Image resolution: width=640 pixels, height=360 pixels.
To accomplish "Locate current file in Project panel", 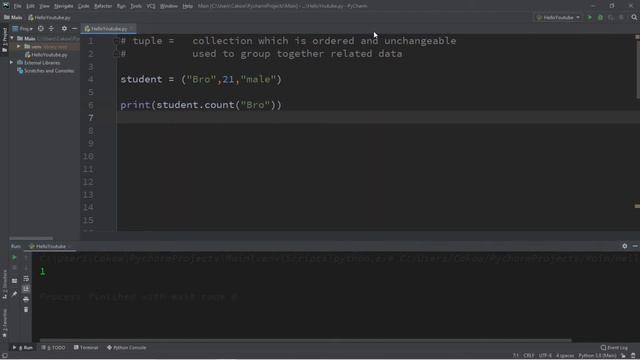I will (x=40, y=29).
